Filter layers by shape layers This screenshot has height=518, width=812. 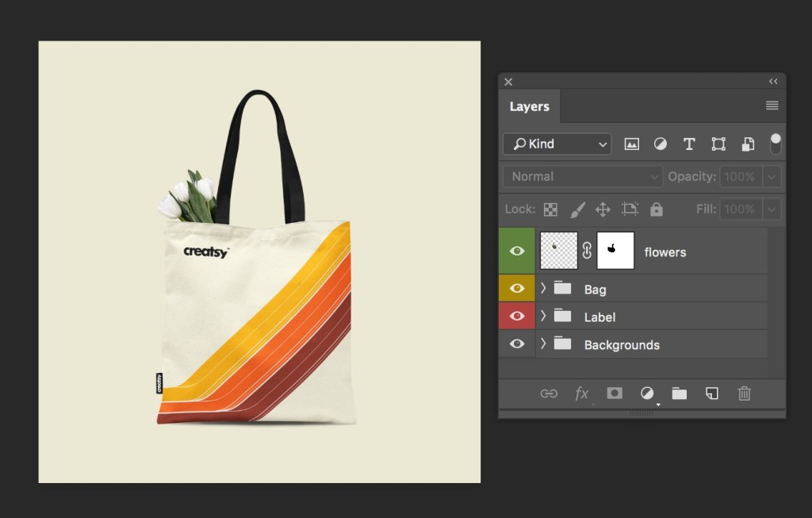[x=718, y=144]
